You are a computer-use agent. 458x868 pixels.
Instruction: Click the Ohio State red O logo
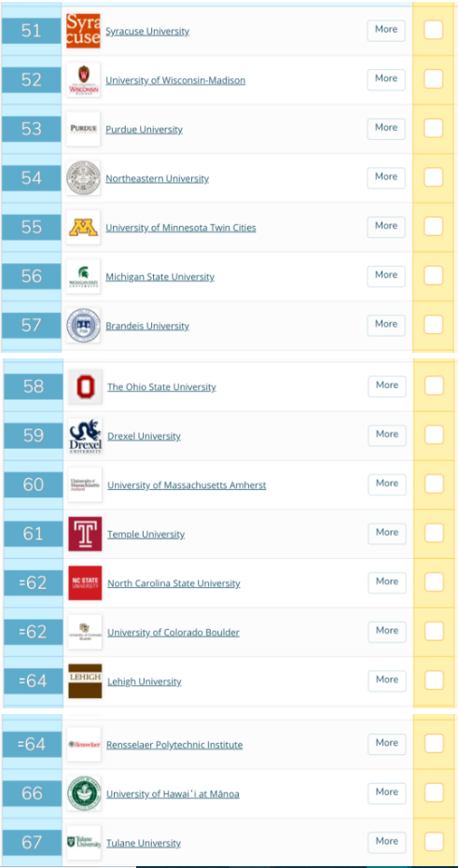click(x=85, y=387)
